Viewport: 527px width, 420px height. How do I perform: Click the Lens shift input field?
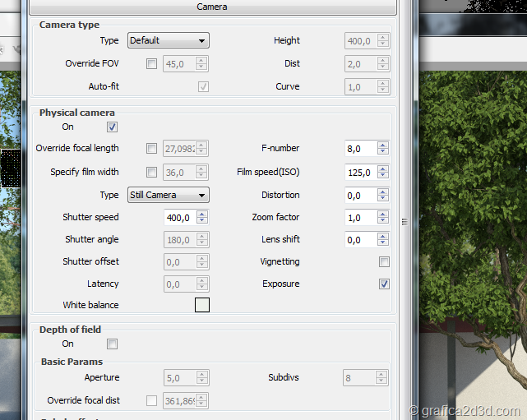(361, 240)
